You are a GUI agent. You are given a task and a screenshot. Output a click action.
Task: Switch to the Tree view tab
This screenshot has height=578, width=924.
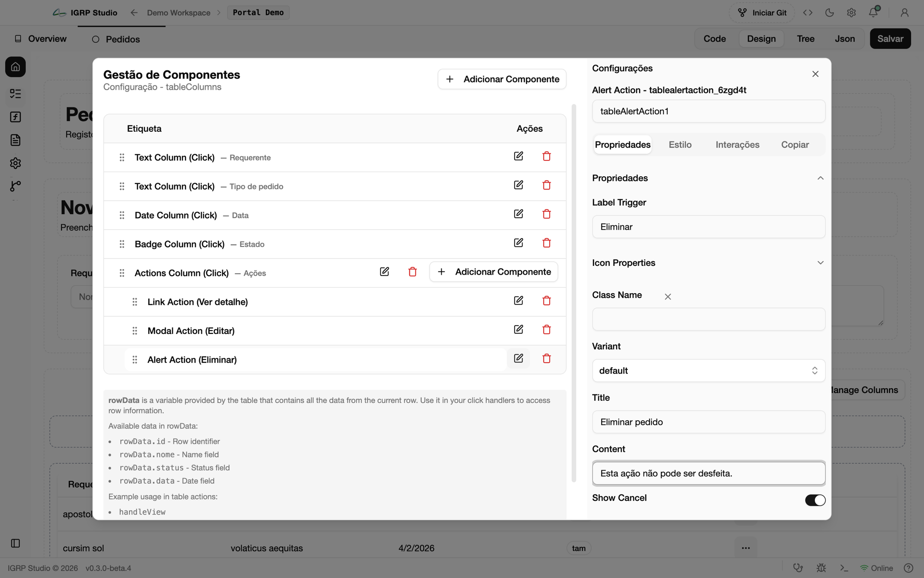[805, 39]
